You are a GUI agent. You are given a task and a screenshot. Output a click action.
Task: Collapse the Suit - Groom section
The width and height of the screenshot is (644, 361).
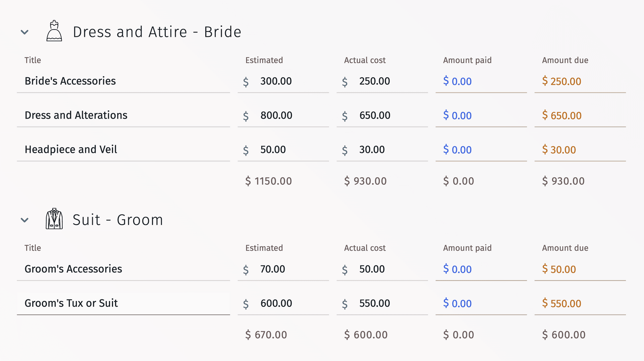coord(24,220)
